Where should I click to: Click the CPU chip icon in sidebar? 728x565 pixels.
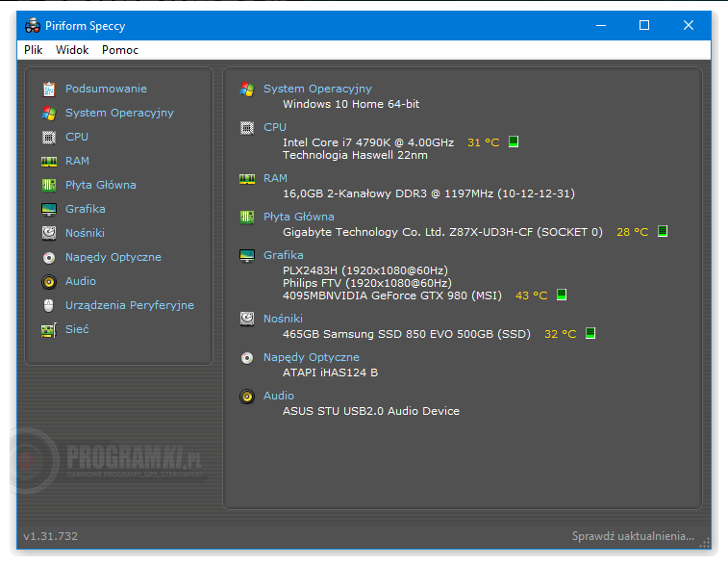[49, 137]
